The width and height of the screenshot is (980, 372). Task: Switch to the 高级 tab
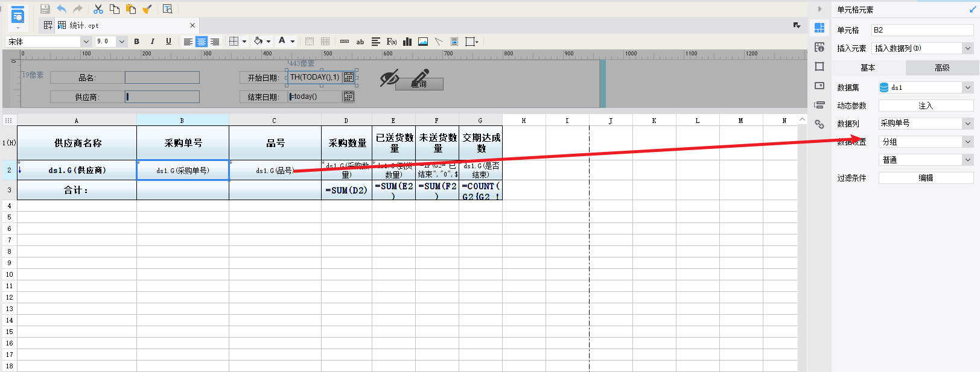(x=942, y=68)
